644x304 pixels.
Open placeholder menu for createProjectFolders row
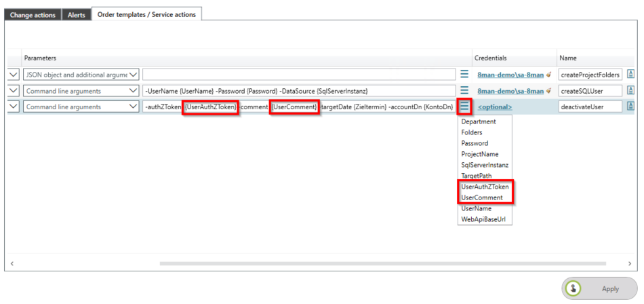coord(464,75)
